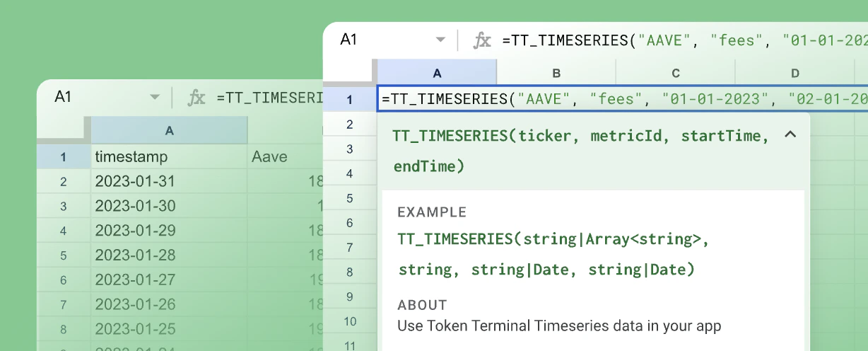Click cell '2023-01-29' in back sheet
Viewport: 868px width, 351px height.
[169, 231]
